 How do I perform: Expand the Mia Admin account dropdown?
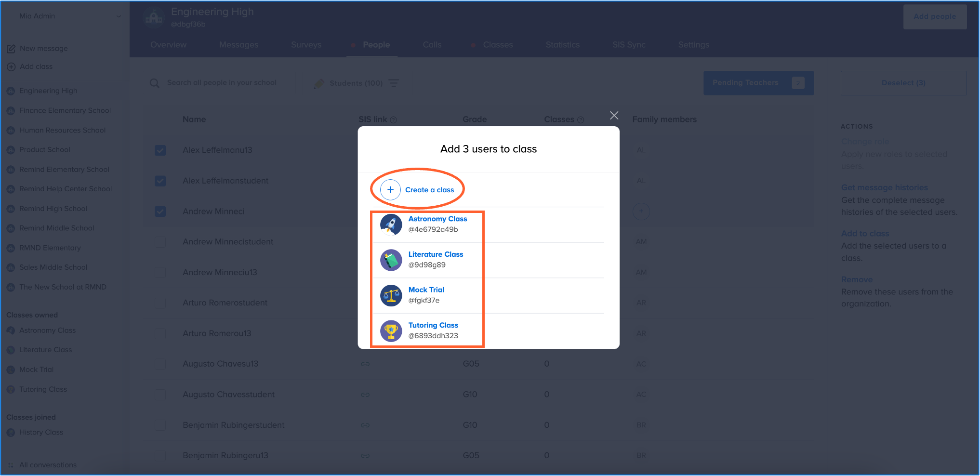tap(119, 16)
